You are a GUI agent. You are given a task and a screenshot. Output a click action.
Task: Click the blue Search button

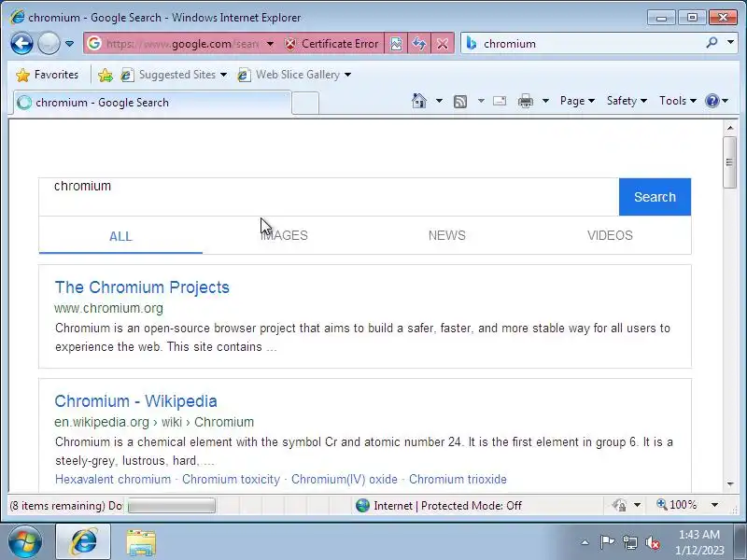click(655, 197)
